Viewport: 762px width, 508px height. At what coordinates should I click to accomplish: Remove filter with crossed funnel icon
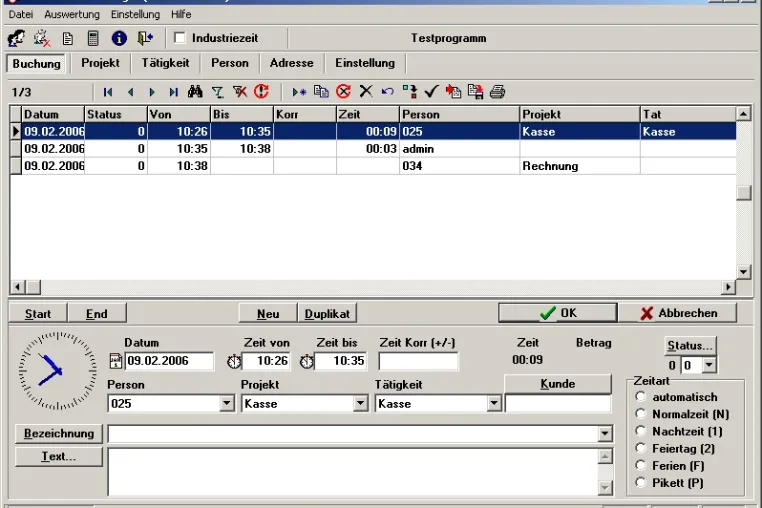click(240, 92)
